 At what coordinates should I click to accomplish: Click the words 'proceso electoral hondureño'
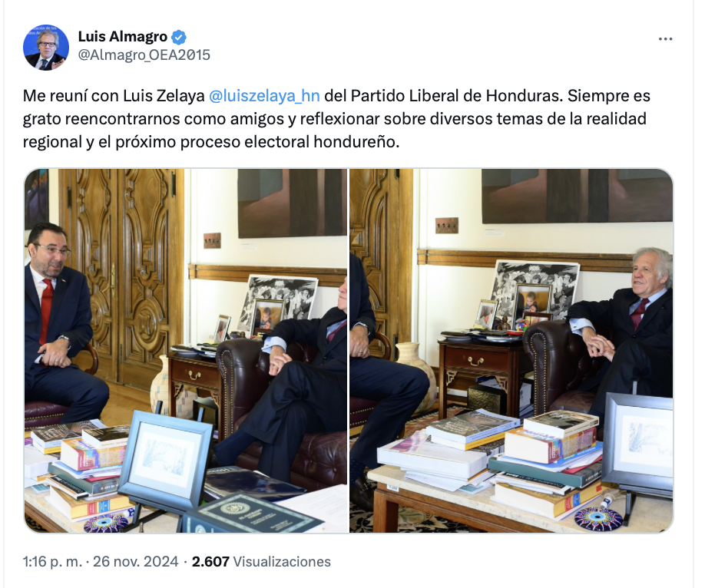(290, 141)
